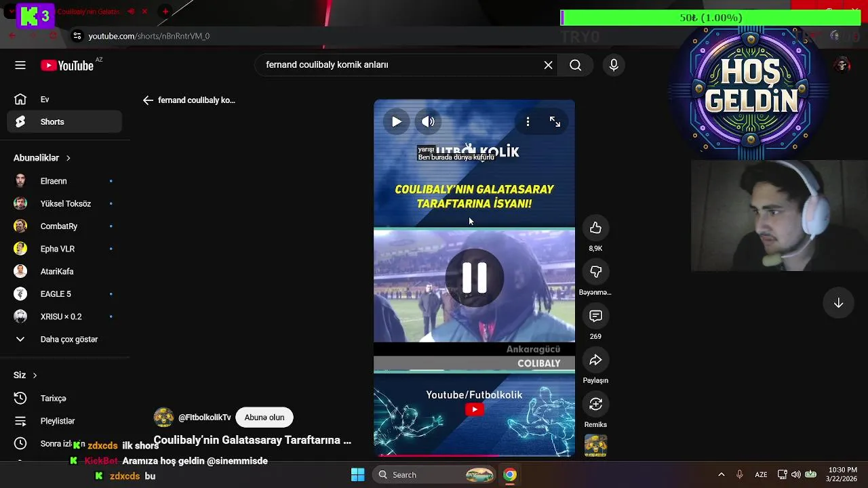868x488 pixels.
Task: Open Pleylistlər page
Action: pos(64,421)
